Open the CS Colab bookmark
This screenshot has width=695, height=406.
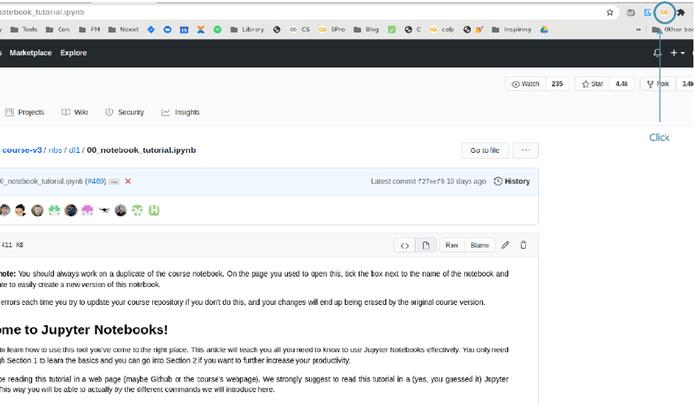point(300,30)
